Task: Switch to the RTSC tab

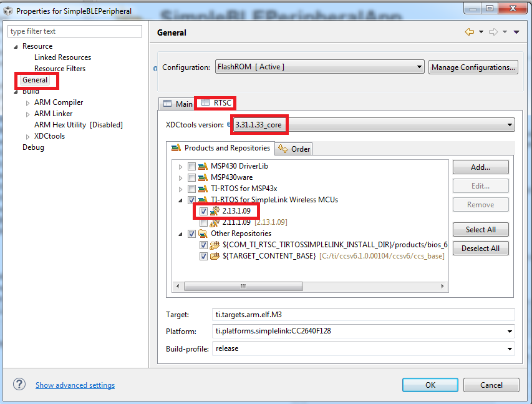Action: click(x=216, y=103)
